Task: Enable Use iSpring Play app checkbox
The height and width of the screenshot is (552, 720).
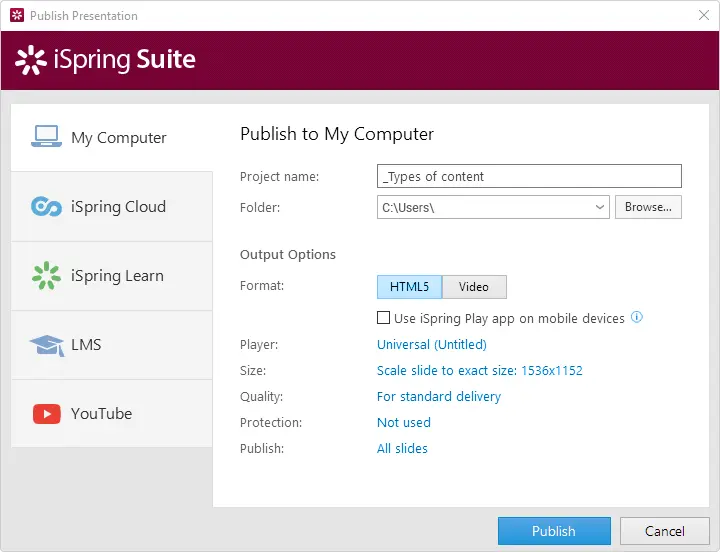Action: pyautogui.click(x=383, y=317)
